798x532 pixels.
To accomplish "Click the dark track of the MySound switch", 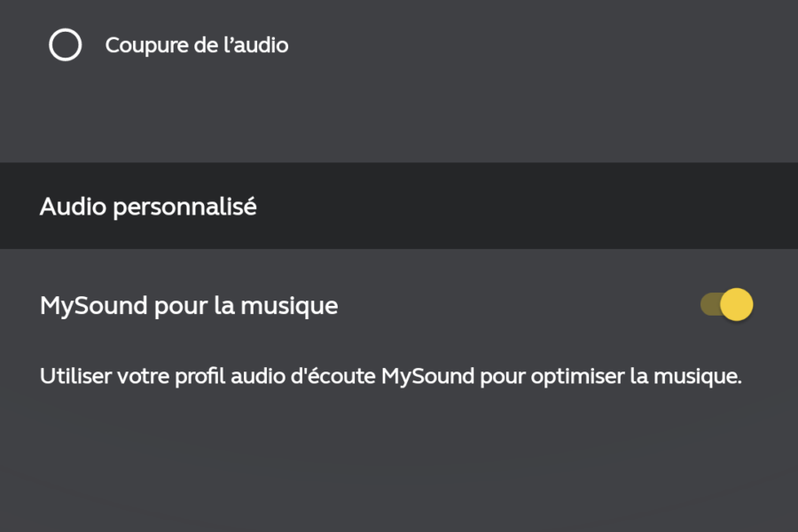I will click(709, 304).
